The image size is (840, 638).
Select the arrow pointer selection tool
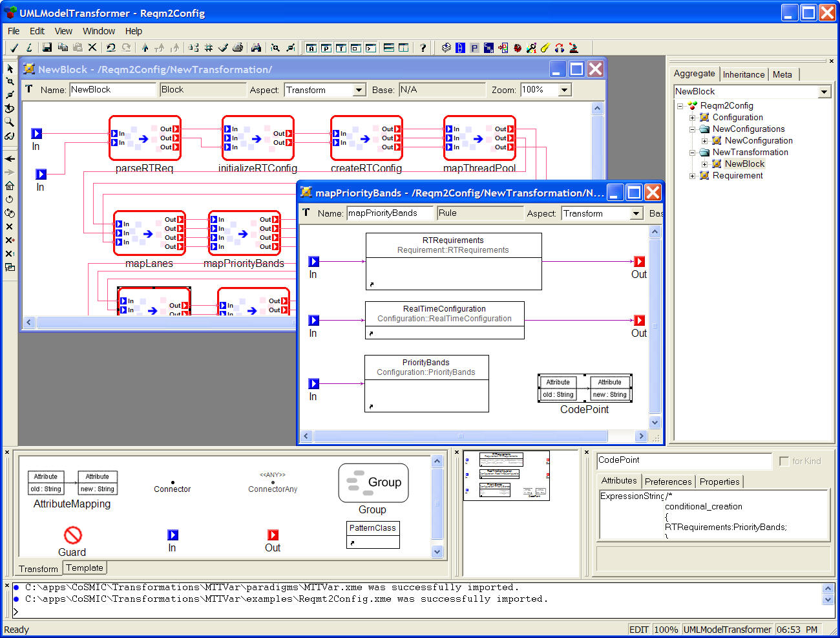(x=10, y=69)
